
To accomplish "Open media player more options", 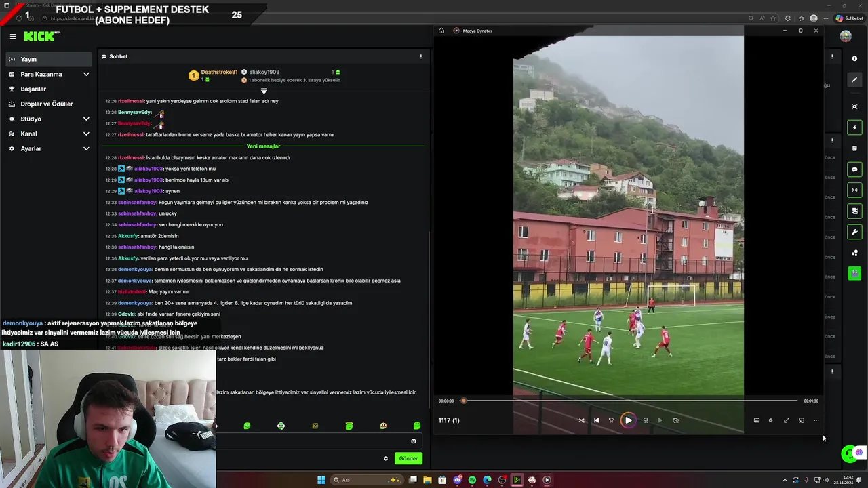I will 816,420.
